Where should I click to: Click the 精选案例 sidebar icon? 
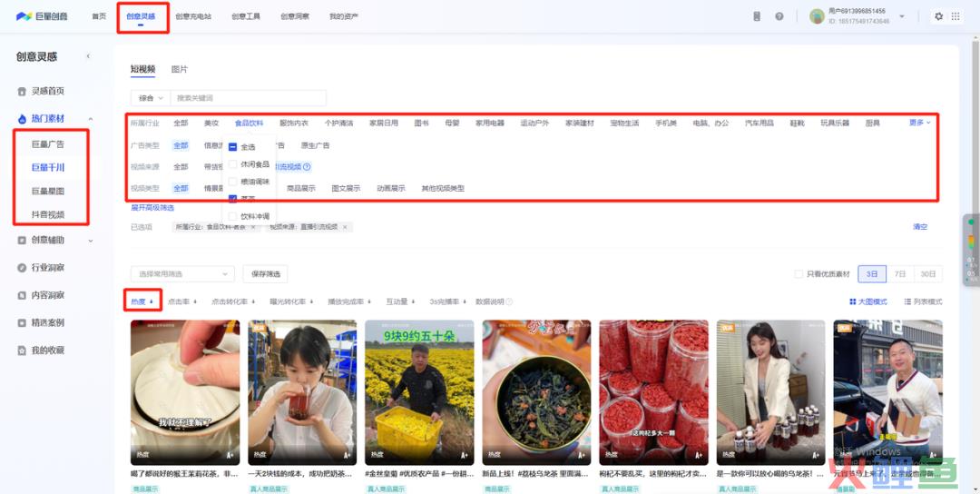[22, 322]
